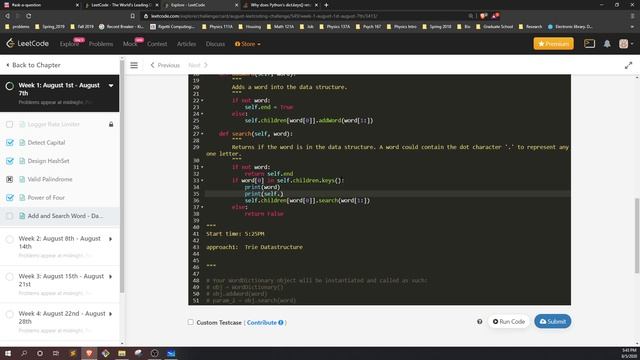This screenshot has width=640, height=360.
Task: Open the Power of Four problem
Action: [46, 198]
